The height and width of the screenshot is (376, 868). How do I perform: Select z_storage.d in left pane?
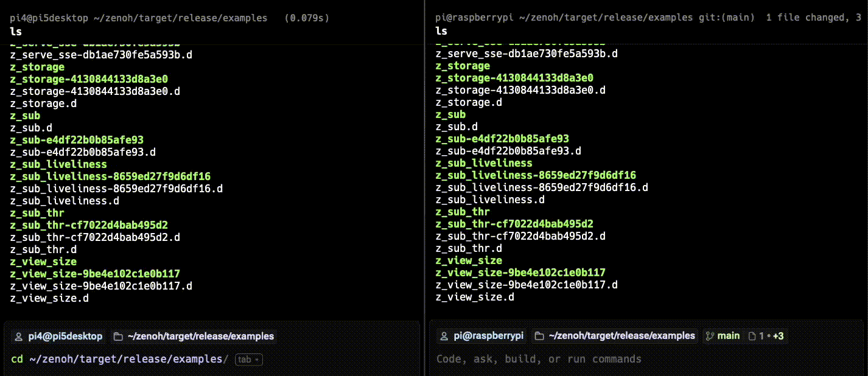coord(43,103)
